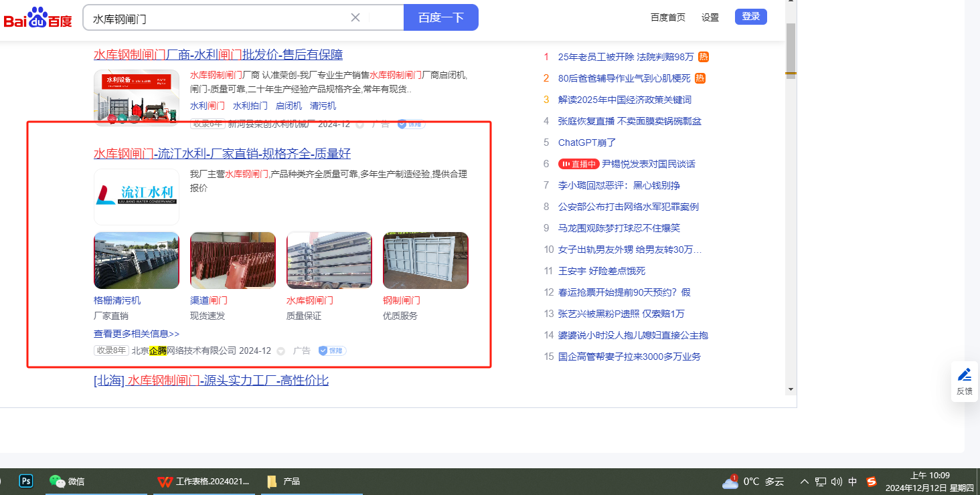
Task: Clear the search box with the X icon
Action: click(355, 17)
